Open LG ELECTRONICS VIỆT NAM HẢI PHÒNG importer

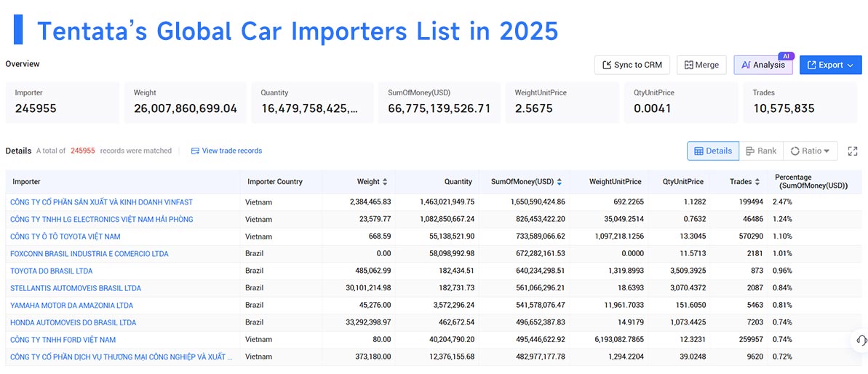101,219
